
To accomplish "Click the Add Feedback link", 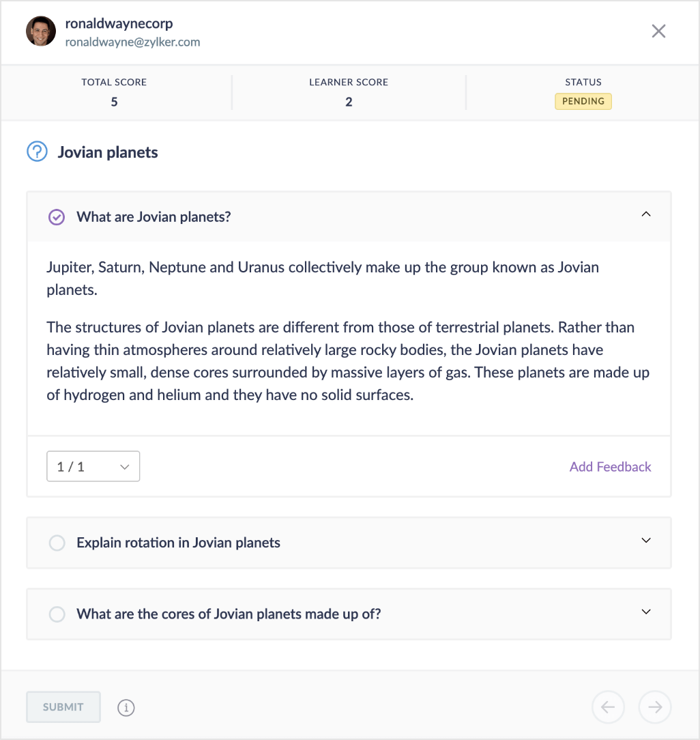I will coord(610,467).
